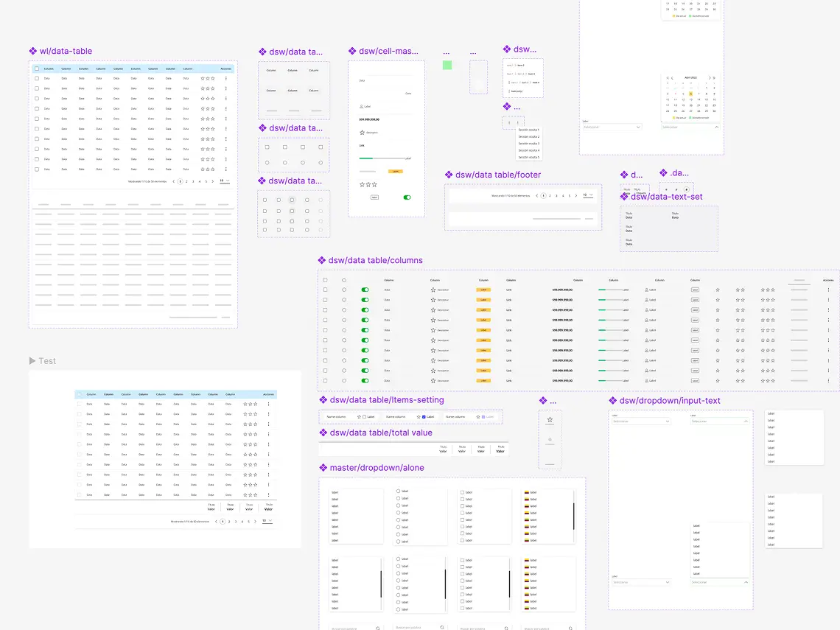This screenshot has width=840, height=630.
Task: Click diamond icon beside master/dropdown/alone title
Action: click(323, 467)
